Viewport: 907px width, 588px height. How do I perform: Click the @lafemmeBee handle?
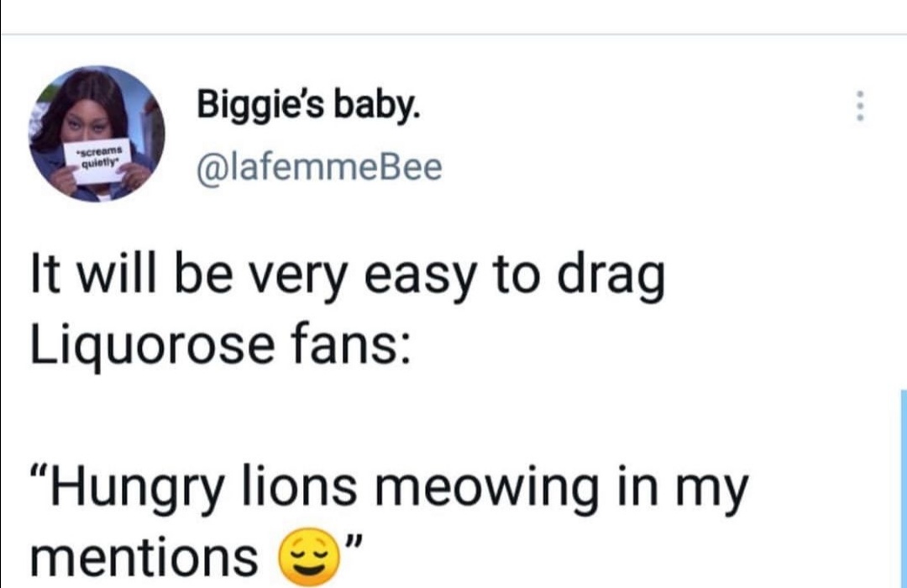point(318,167)
